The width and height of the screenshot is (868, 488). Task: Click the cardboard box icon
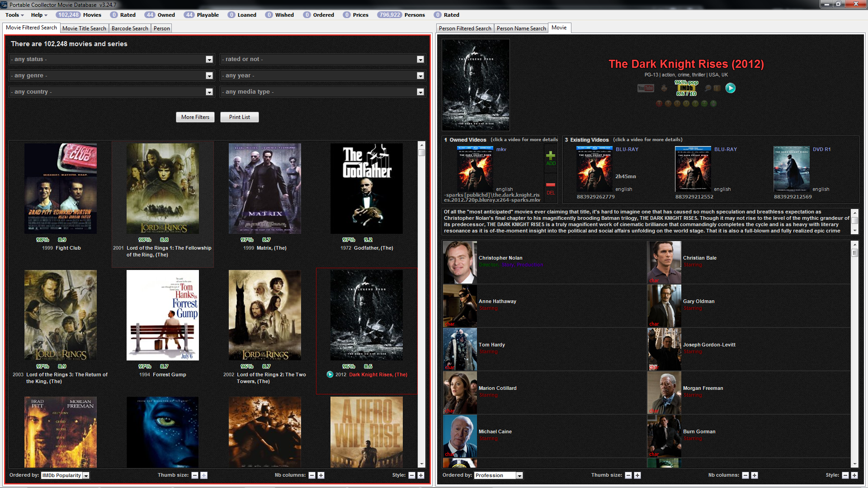click(x=717, y=88)
